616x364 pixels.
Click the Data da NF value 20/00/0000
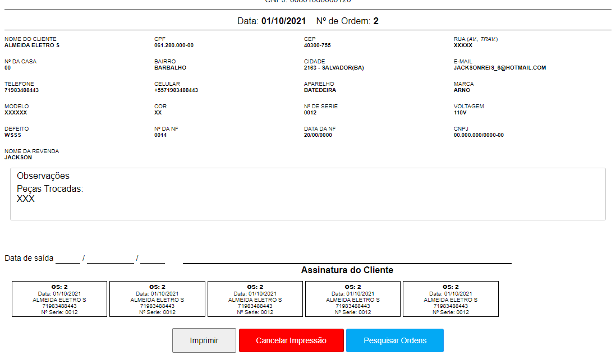tap(318, 135)
